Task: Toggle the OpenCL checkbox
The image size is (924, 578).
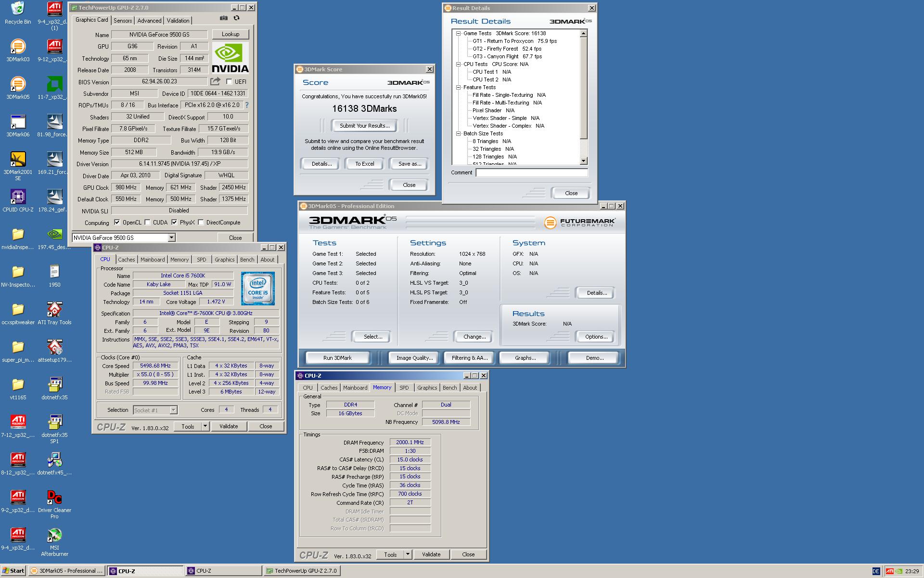Action: click(x=117, y=223)
